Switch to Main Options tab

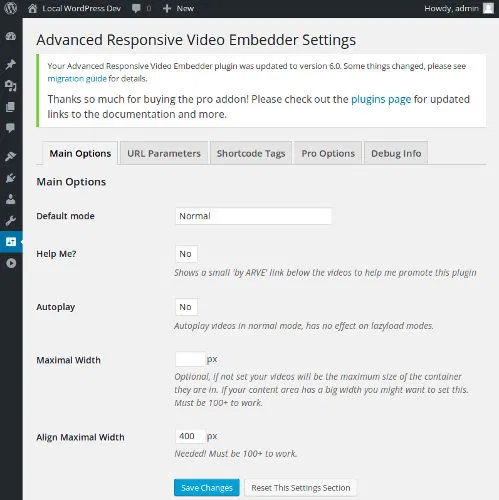pos(80,153)
